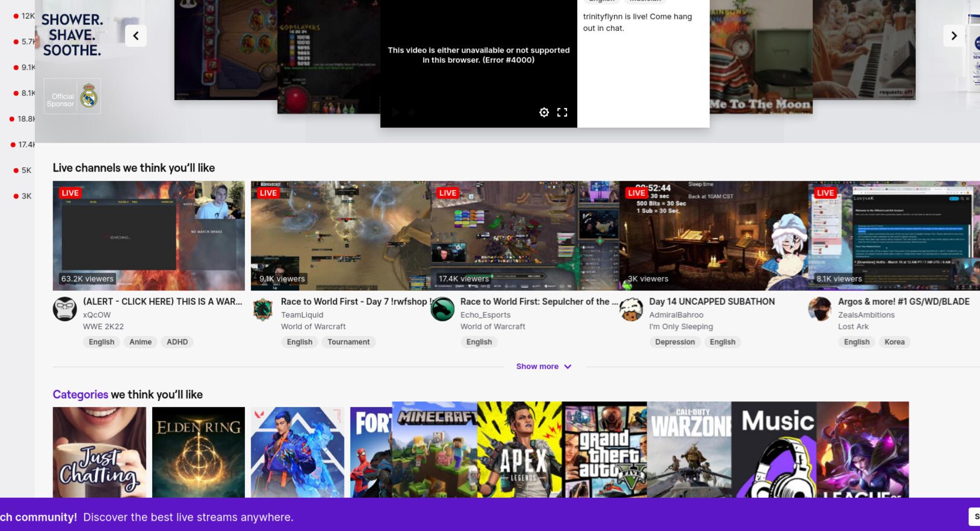Open Race to World First: Sepulcher title
Screen dimensions: 980x531
[539, 301]
